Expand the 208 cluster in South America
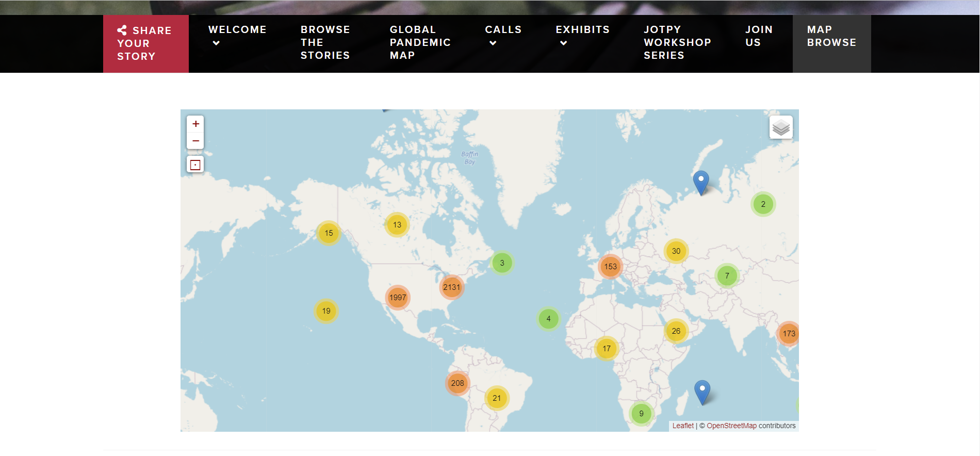980x456 pixels. tap(458, 383)
